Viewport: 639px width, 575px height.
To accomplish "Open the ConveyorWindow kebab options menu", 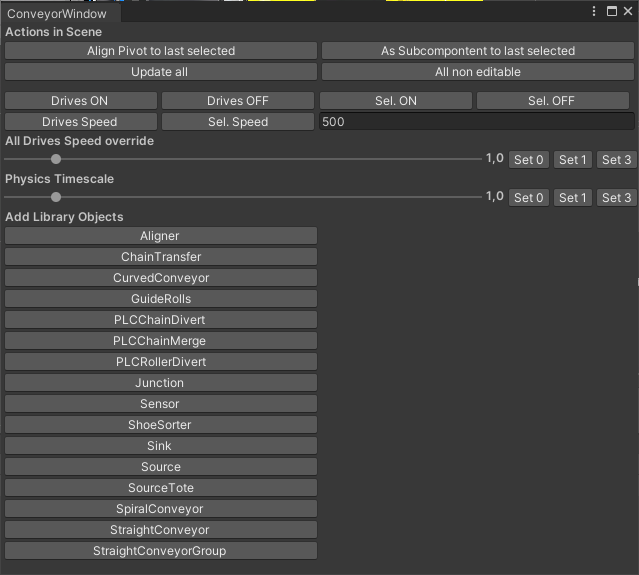I will click(x=595, y=11).
